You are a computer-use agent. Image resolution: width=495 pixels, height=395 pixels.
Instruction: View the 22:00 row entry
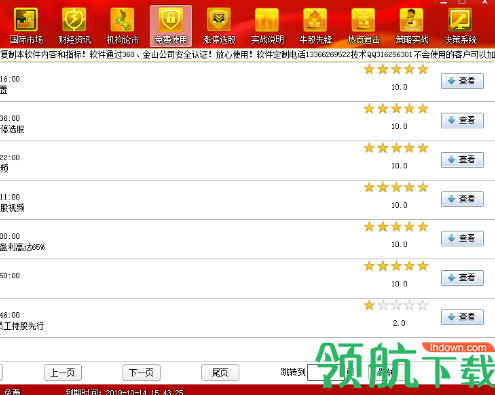tap(462, 160)
